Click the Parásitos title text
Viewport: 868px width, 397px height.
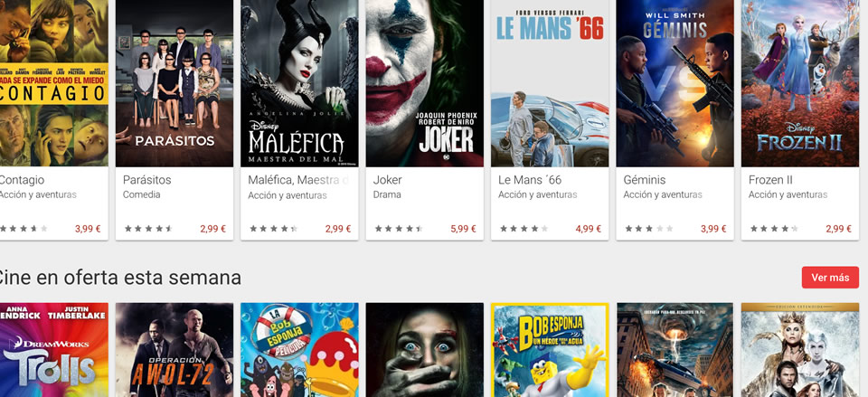[147, 180]
